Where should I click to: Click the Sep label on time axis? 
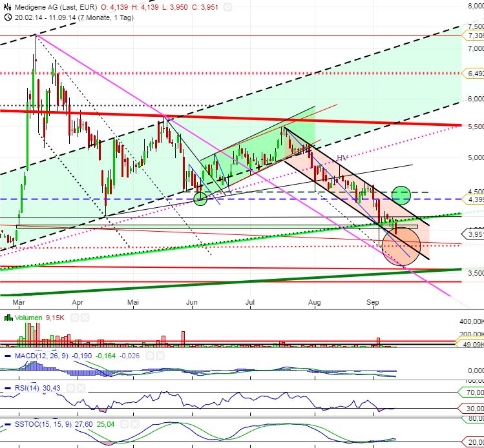(373, 303)
